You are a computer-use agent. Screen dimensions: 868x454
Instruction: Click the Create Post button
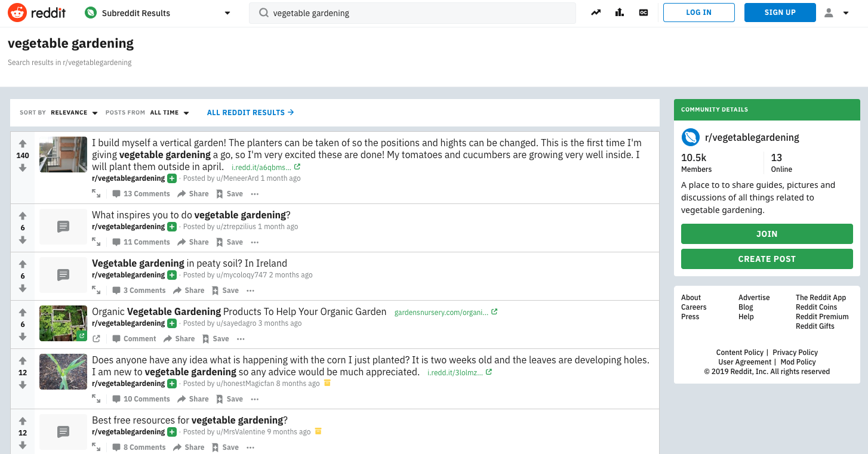767,259
